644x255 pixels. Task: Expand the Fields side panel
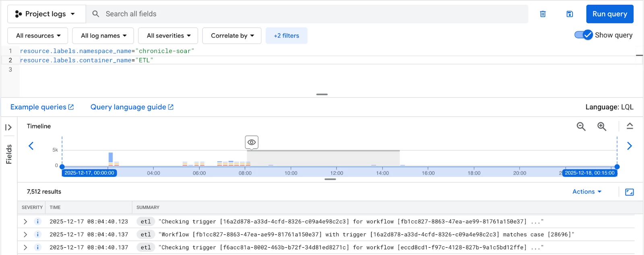pos(8,127)
